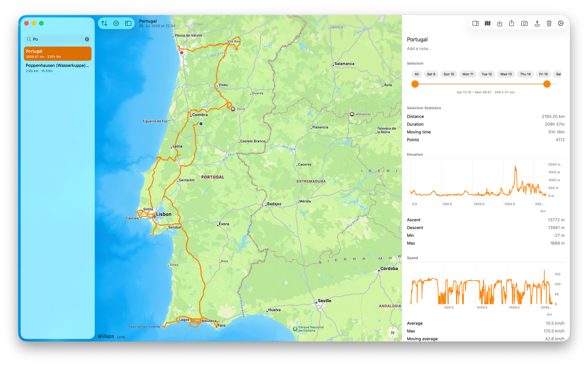Viewport: 588px width, 368px height.
Task: Click the selection time range summary text
Action: click(486, 92)
